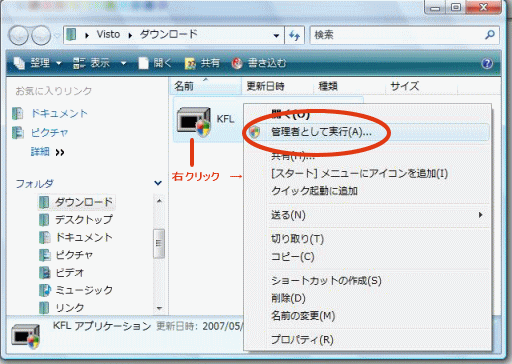Click the リンク folder icon in tree
The height and width of the screenshot is (364, 512).
[x=44, y=308]
